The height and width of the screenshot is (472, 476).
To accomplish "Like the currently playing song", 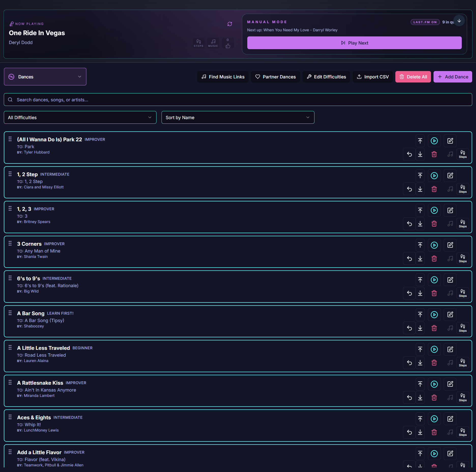I will click(227, 43).
